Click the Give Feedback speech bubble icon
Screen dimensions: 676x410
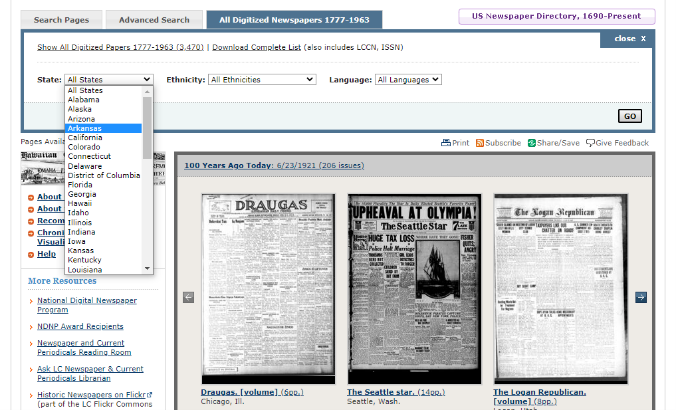[x=590, y=143]
